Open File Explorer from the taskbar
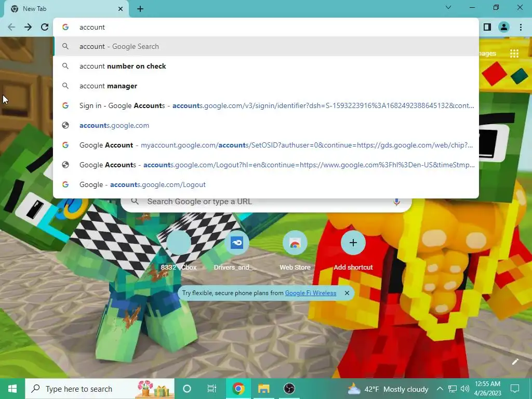532x399 pixels. [263, 389]
